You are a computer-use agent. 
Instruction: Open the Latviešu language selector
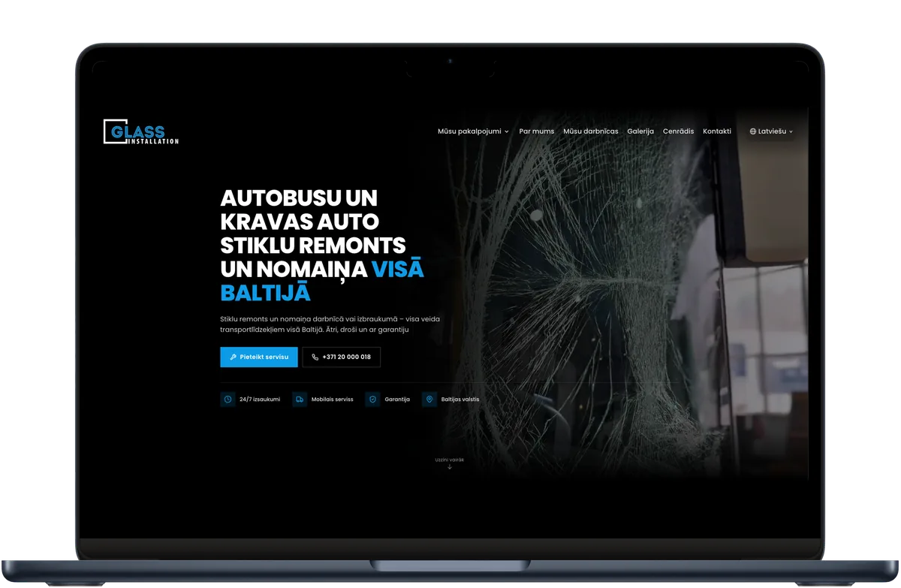coord(771,131)
